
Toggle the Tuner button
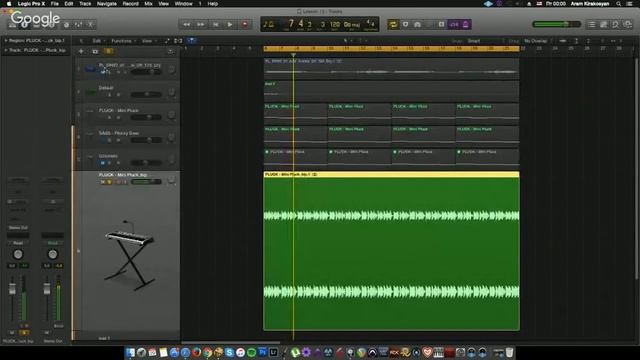[418, 24]
